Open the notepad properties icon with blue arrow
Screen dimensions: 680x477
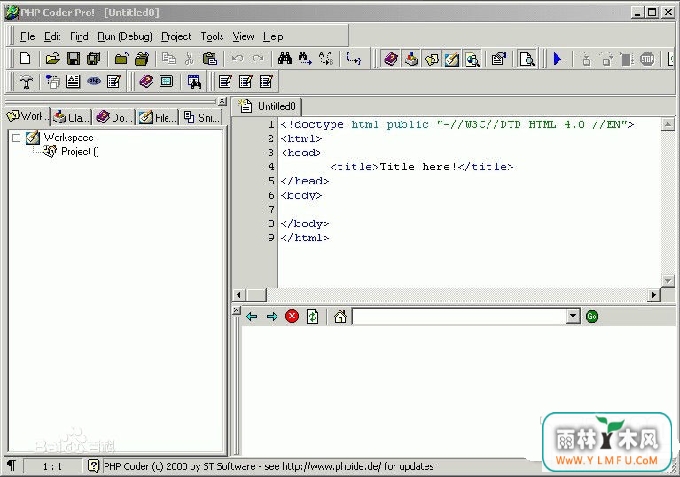pos(499,59)
